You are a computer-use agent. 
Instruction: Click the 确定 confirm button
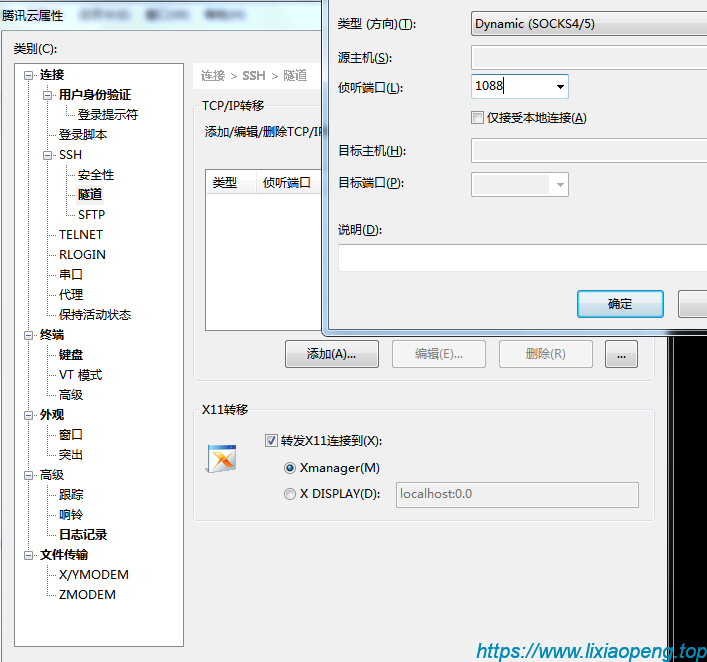pyautogui.click(x=620, y=304)
